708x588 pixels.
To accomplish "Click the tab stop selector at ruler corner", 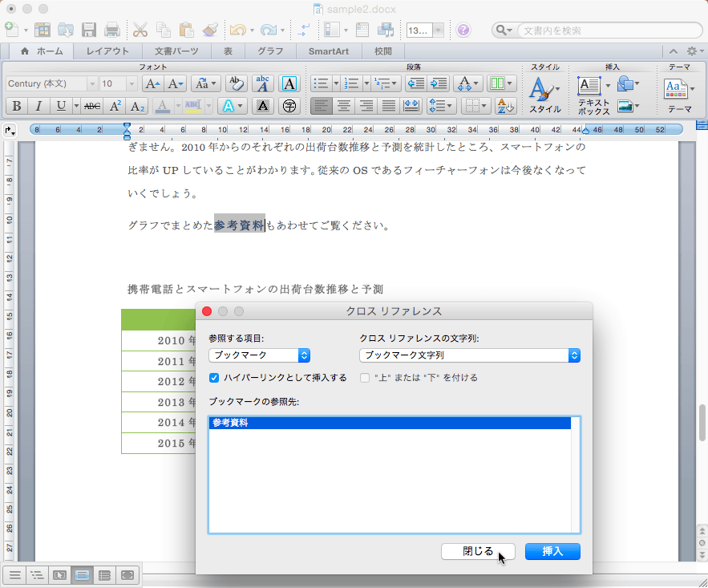I will [10, 131].
